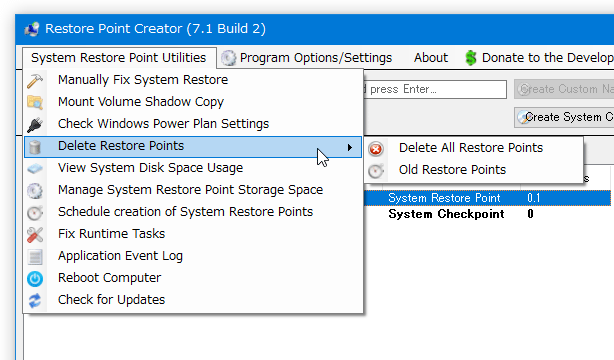Click the Restore Point Creator title bar app icon
Image resolution: width=614 pixels, height=360 pixels.
click(32, 29)
